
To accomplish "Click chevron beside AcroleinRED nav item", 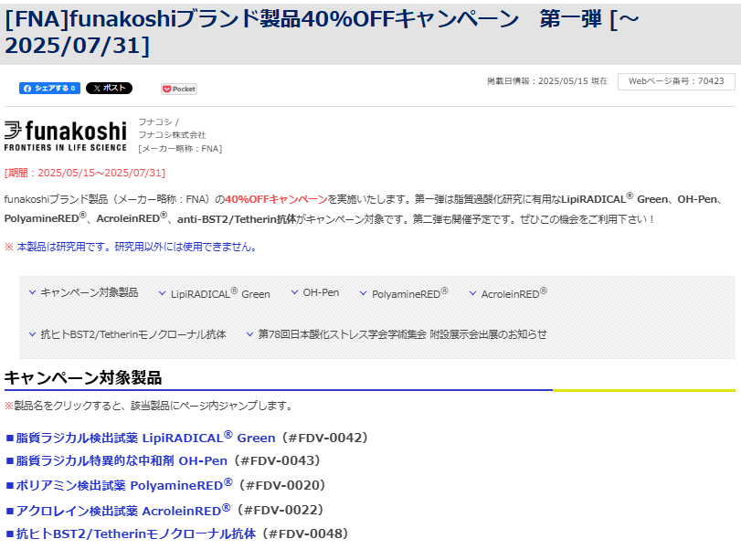I will [x=472, y=293].
